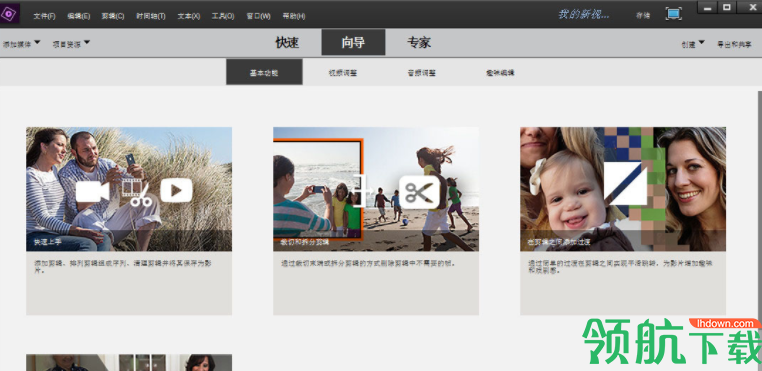Click the play icon on 快速上手 card
This screenshot has width=762, height=371.
176,190
